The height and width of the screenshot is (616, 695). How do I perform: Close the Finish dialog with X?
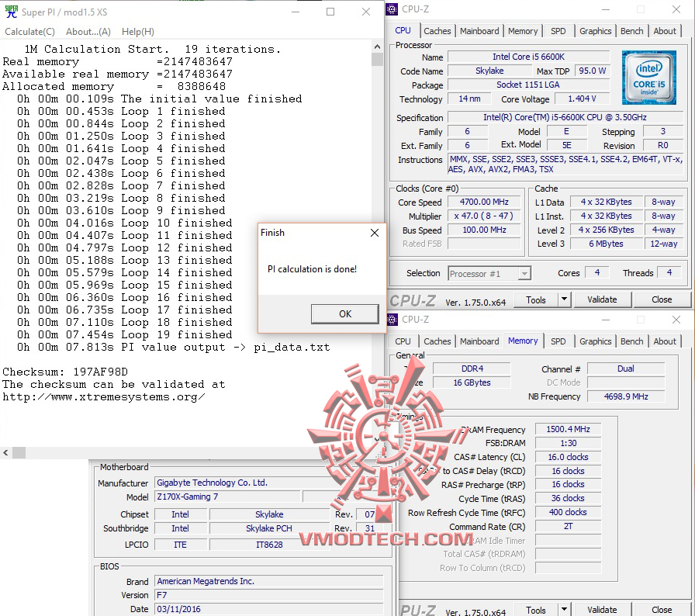click(375, 233)
